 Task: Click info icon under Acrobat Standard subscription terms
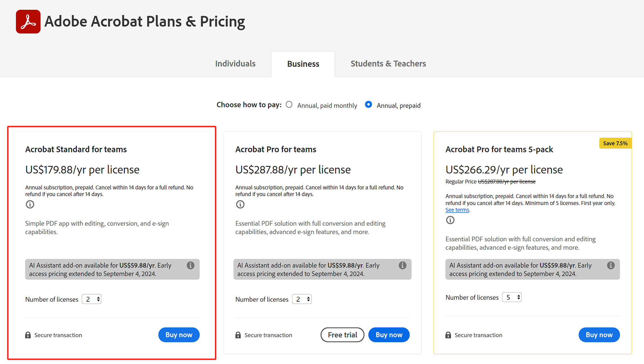pos(30,204)
